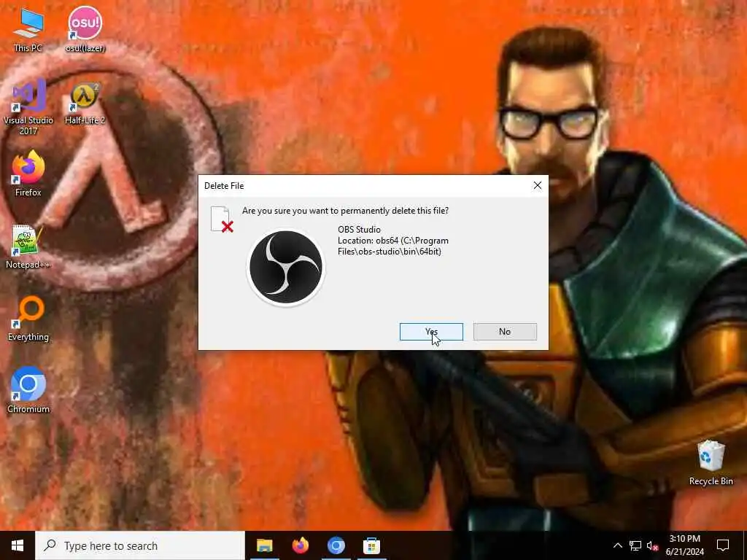
Task: Show hidden system tray icons
Action: pos(617,545)
